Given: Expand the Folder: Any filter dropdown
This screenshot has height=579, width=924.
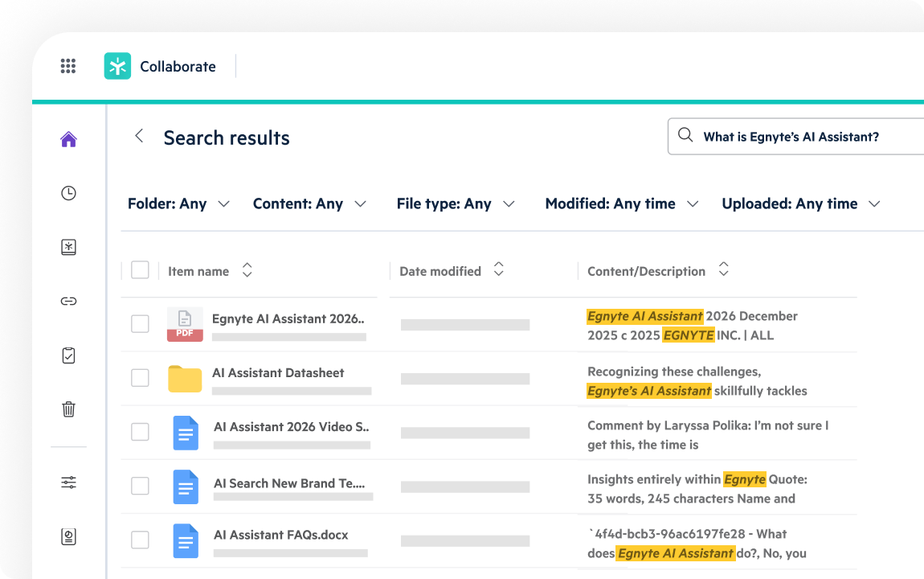Looking at the screenshot, I should click(x=178, y=204).
